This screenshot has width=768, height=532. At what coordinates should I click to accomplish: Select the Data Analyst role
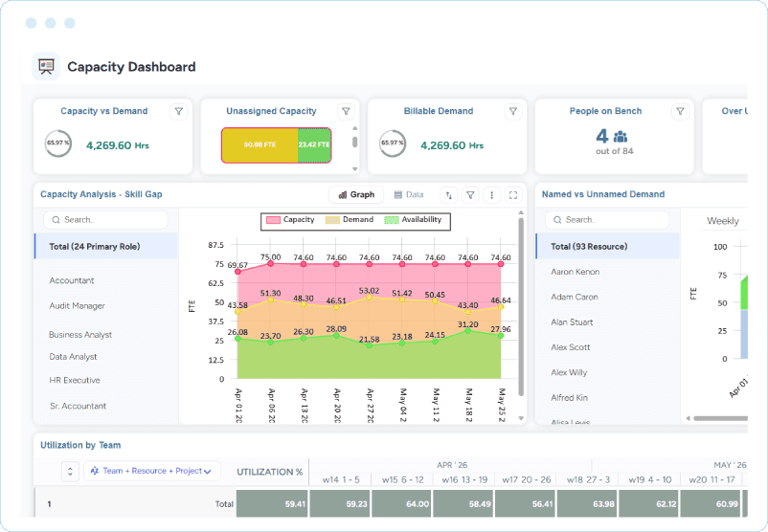click(73, 357)
